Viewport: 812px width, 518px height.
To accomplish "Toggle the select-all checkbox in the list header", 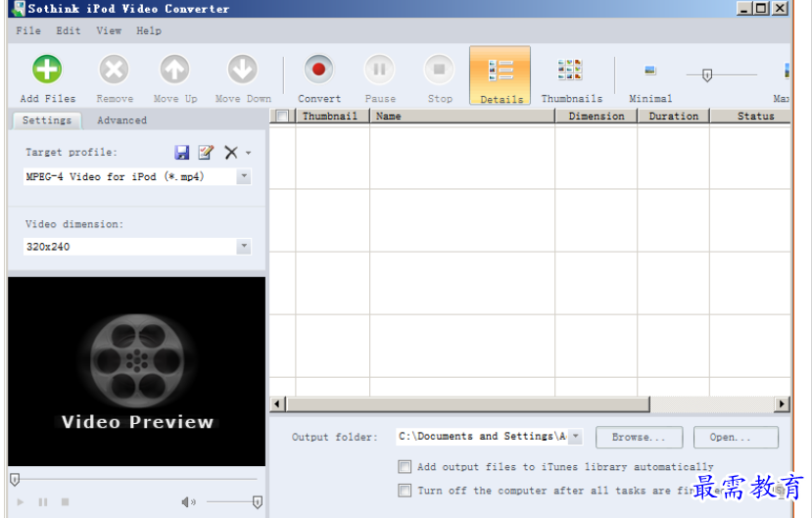I will point(282,116).
